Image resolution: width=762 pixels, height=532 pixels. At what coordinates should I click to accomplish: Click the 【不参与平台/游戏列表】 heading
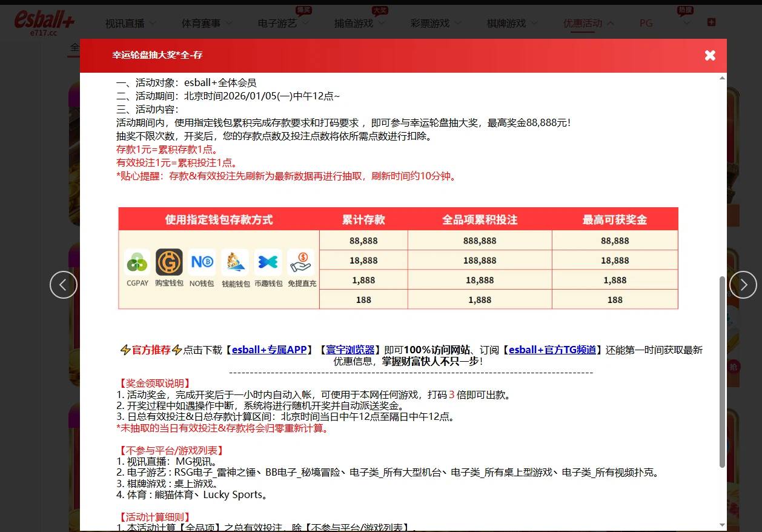click(171, 451)
